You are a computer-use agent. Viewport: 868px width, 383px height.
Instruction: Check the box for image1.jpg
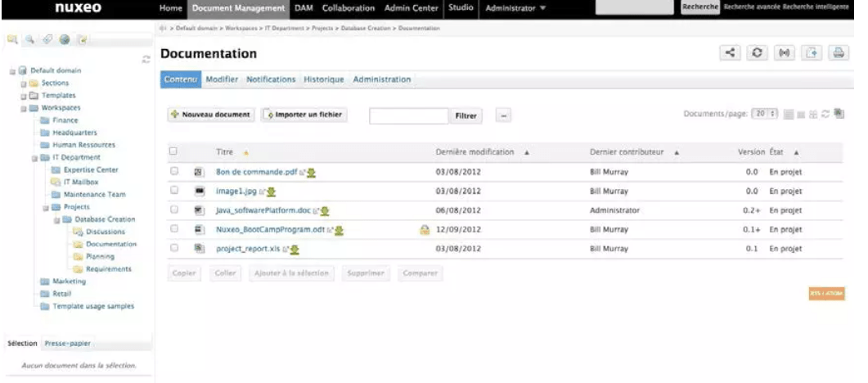tap(173, 191)
